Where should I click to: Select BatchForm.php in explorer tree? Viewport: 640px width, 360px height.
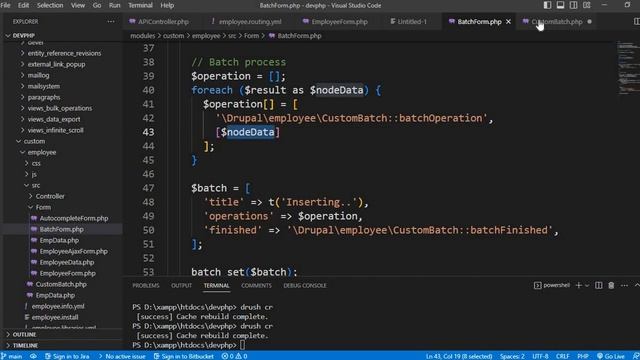(61, 229)
